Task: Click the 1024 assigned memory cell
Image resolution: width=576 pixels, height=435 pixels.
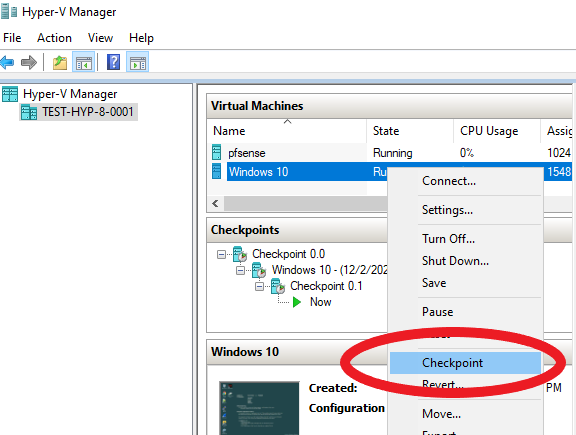Action: point(559,152)
